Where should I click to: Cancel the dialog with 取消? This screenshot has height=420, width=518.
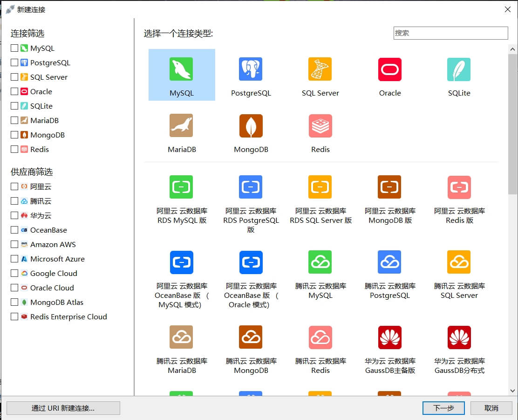click(x=491, y=408)
